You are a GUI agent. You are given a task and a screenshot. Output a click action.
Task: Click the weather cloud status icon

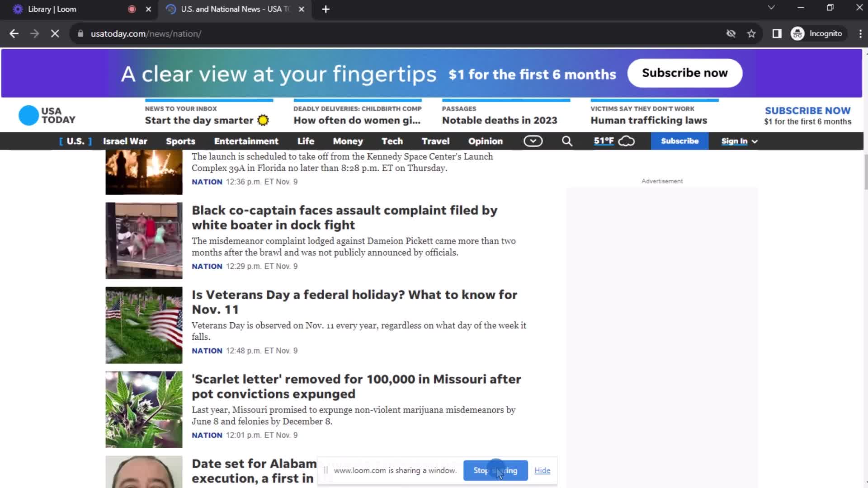coord(627,141)
